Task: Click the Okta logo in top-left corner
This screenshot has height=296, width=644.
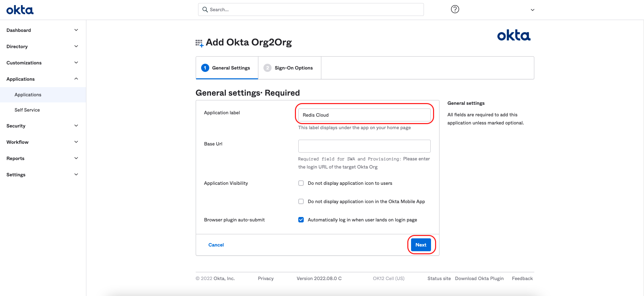Action: [20, 10]
